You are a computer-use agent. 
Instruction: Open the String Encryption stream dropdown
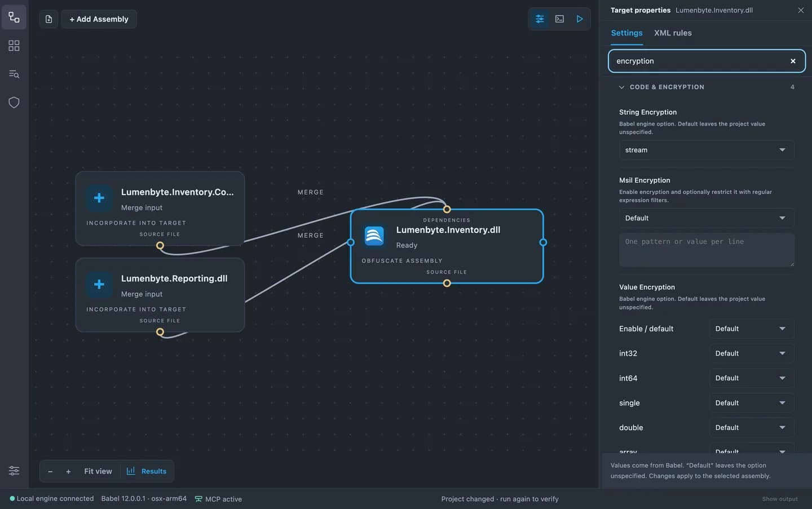pyautogui.click(x=707, y=150)
